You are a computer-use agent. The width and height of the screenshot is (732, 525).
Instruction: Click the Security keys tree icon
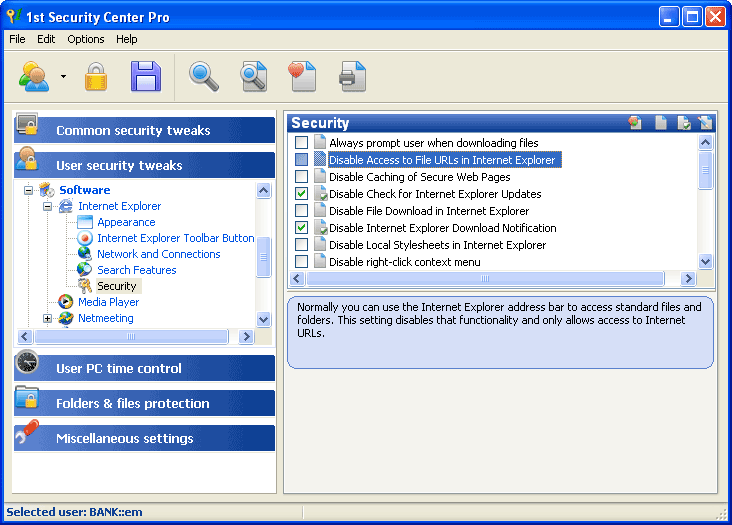click(x=85, y=286)
